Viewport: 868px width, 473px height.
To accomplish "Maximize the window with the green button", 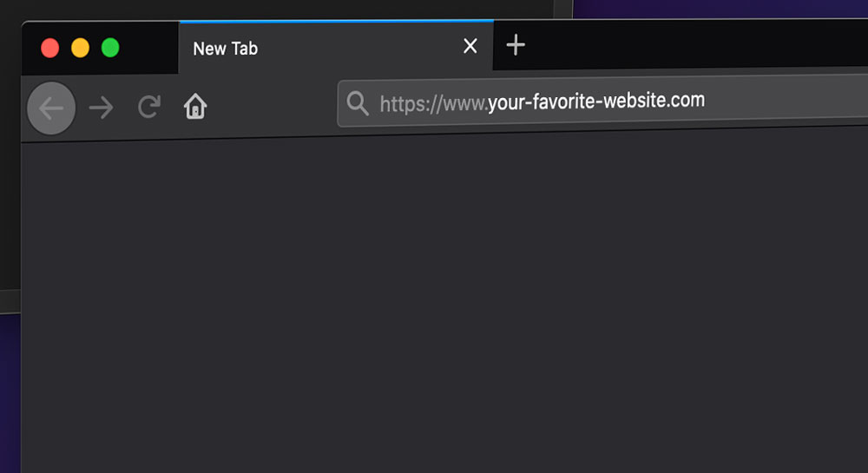I will [x=110, y=48].
